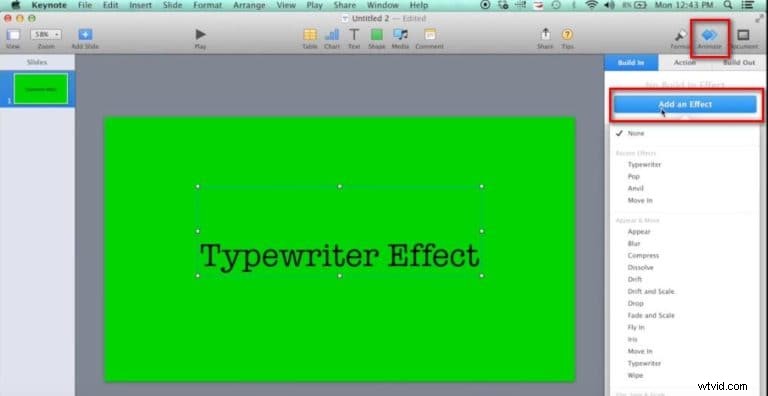Click the Add Slide toolbar icon
768x396 pixels.
pos(85,35)
